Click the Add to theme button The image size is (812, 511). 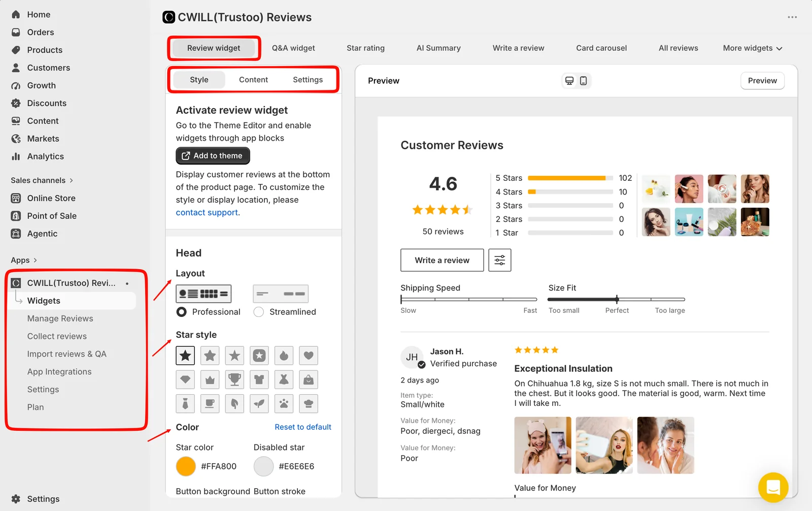(213, 156)
